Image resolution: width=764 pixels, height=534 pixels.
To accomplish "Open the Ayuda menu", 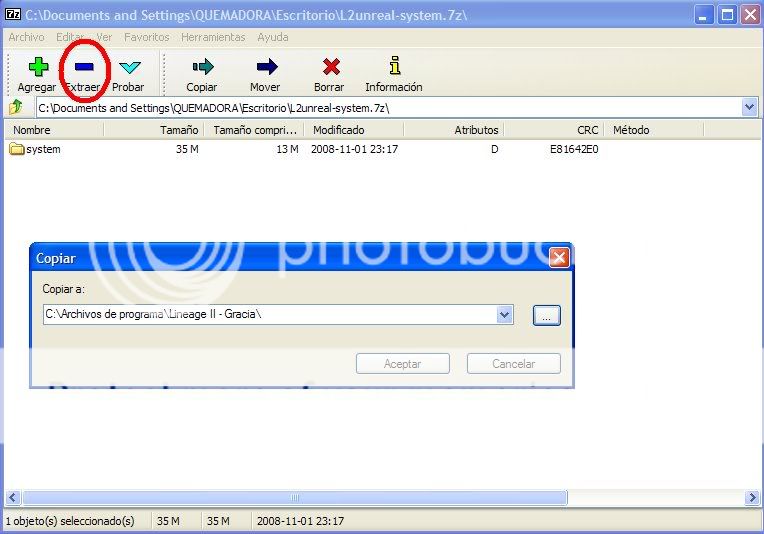I will pyautogui.click(x=273, y=37).
